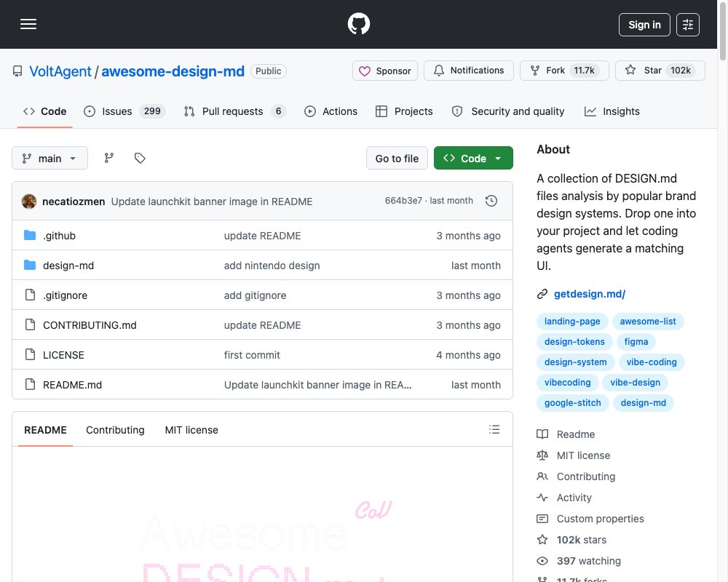
Task: Open the awesome-design-md repository link
Action: [x=173, y=71]
